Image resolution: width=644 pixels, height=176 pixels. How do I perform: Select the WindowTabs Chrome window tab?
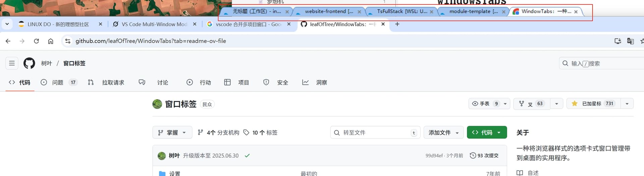[x=546, y=11]
